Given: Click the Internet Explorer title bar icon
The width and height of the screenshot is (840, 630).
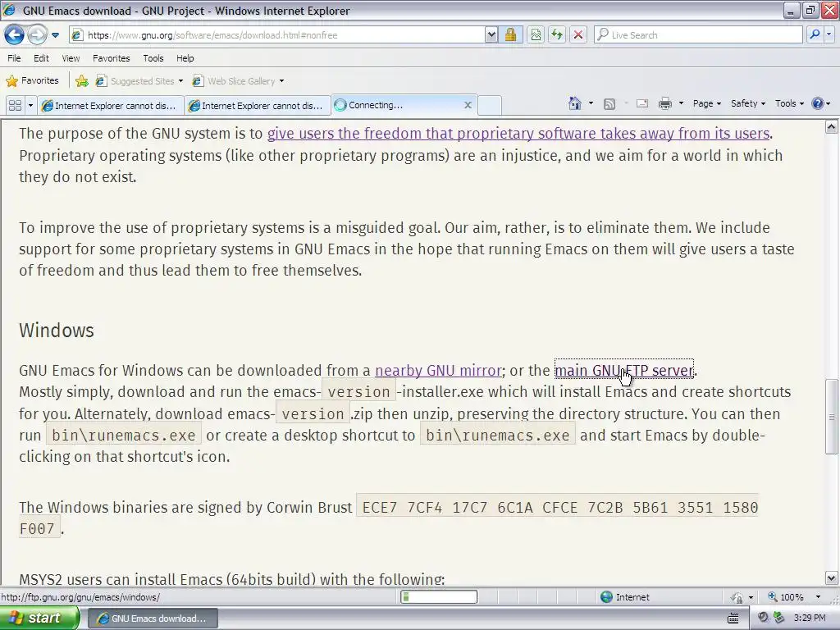Looking at the screenshot, I should [x=9, y=10].
